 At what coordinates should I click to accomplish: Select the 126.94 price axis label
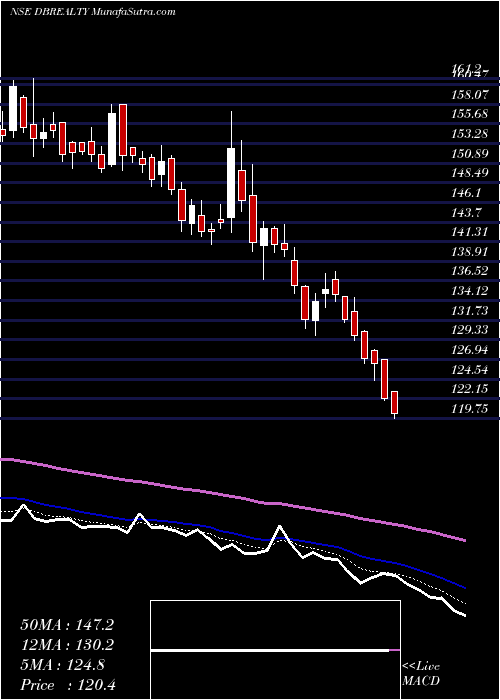pos(470,350)
